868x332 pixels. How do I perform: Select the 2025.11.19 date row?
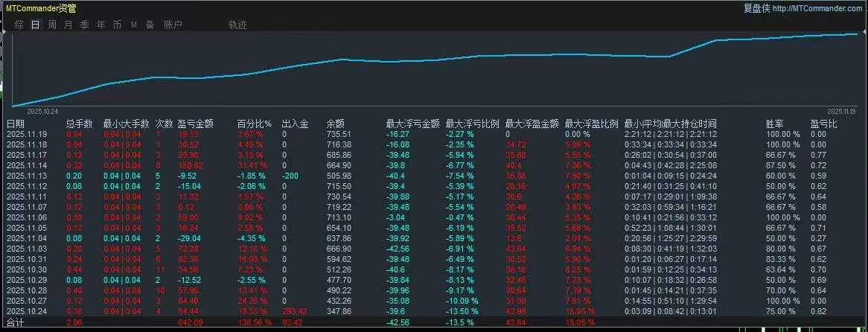(434, 134)
